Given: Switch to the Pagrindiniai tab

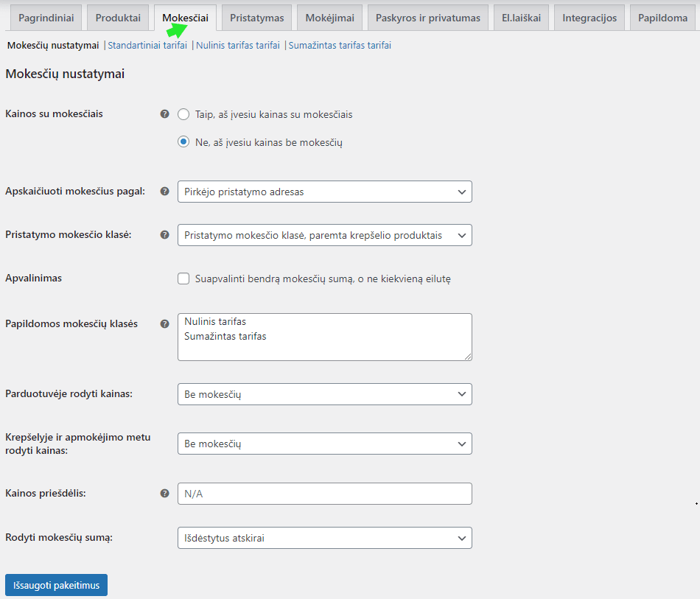Looking at the screenshot, I should 46,18.
